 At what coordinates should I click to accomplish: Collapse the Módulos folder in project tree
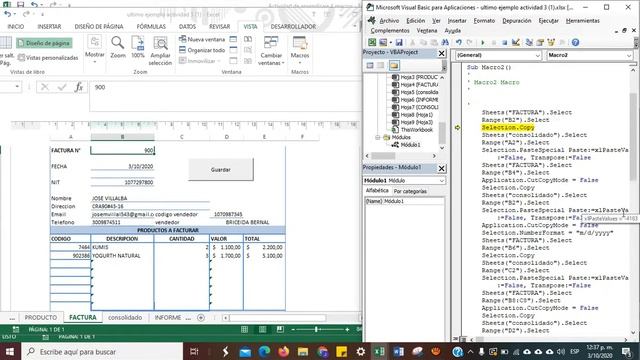[378, 138]
